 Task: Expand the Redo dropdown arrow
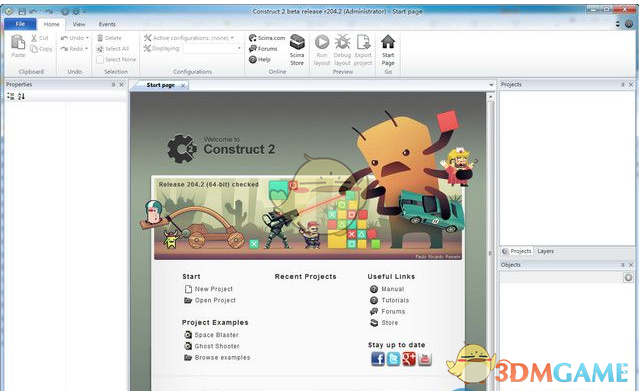pyautogui.click(x=87, y=49)
